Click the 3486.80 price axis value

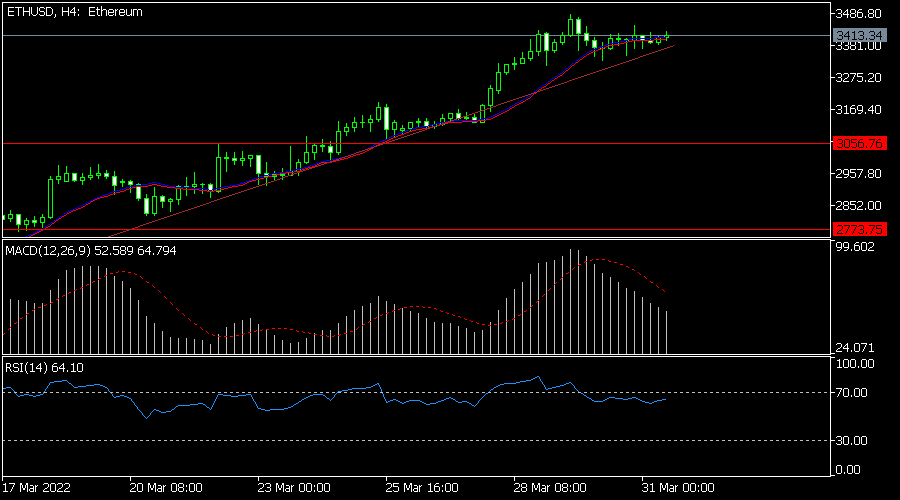click(859, 14)
